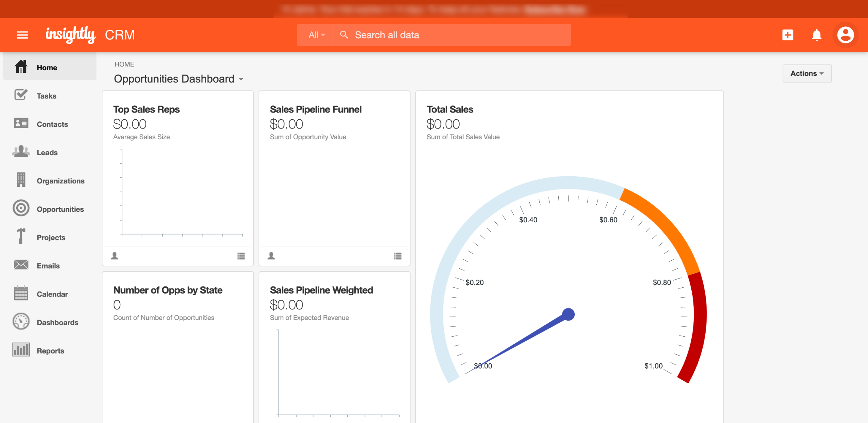The width and height of the screenshot is (868, 423).
Task: Click the quick add plus icon
Action: (788, 35)
